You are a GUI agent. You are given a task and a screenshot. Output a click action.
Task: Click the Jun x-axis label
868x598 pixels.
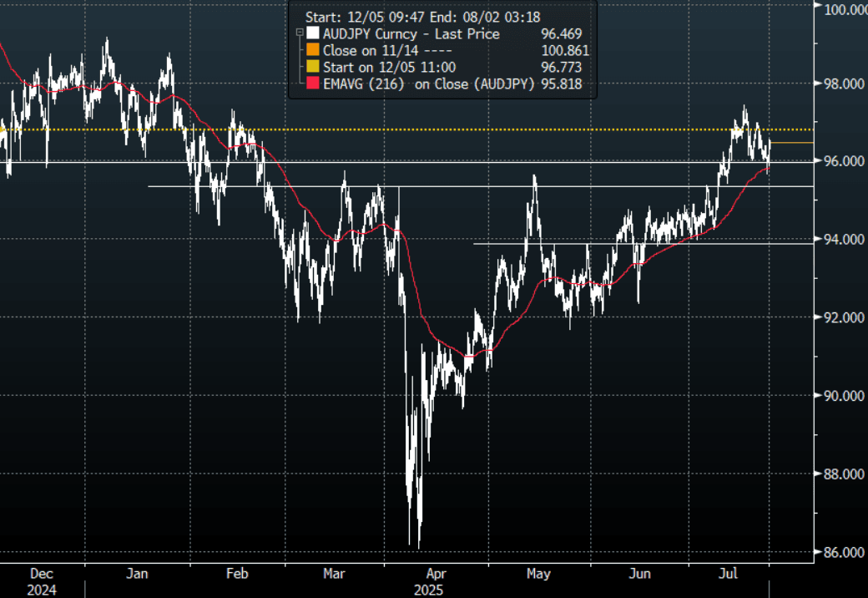(x=639, y=574)
